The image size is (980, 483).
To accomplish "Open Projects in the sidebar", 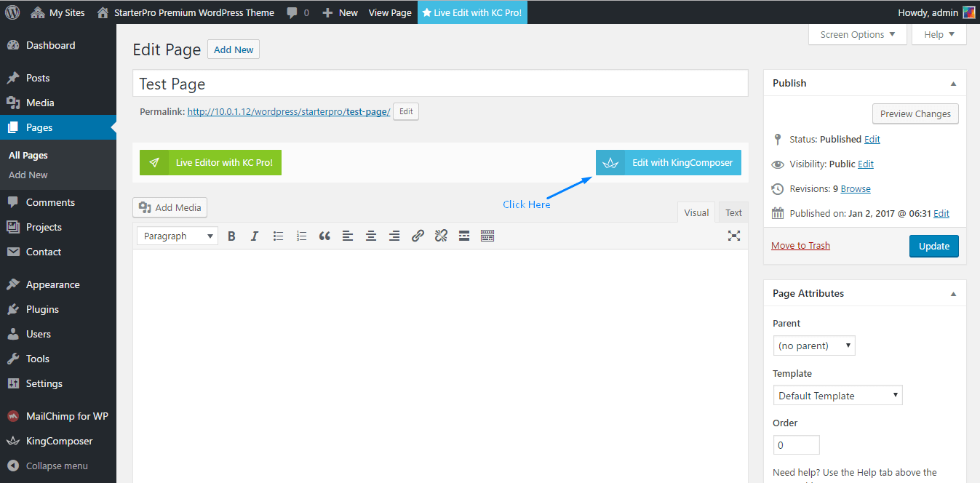I will [x=58, y=227].
